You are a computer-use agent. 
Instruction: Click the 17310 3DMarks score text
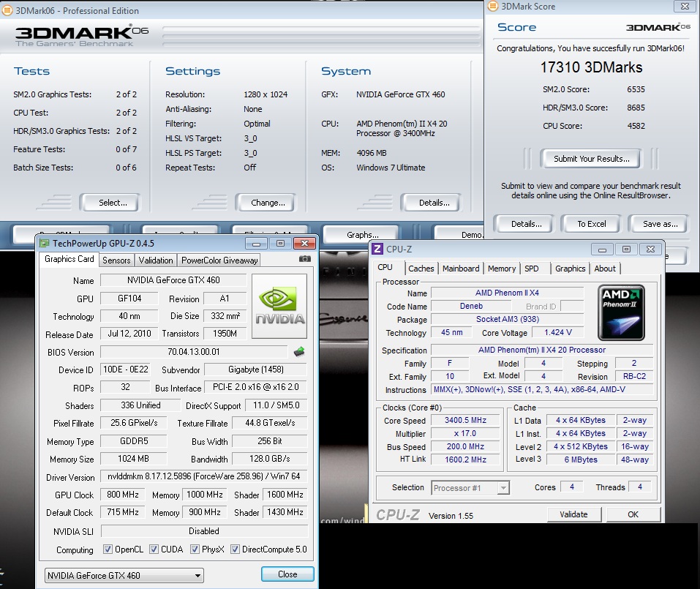(591, 67)
